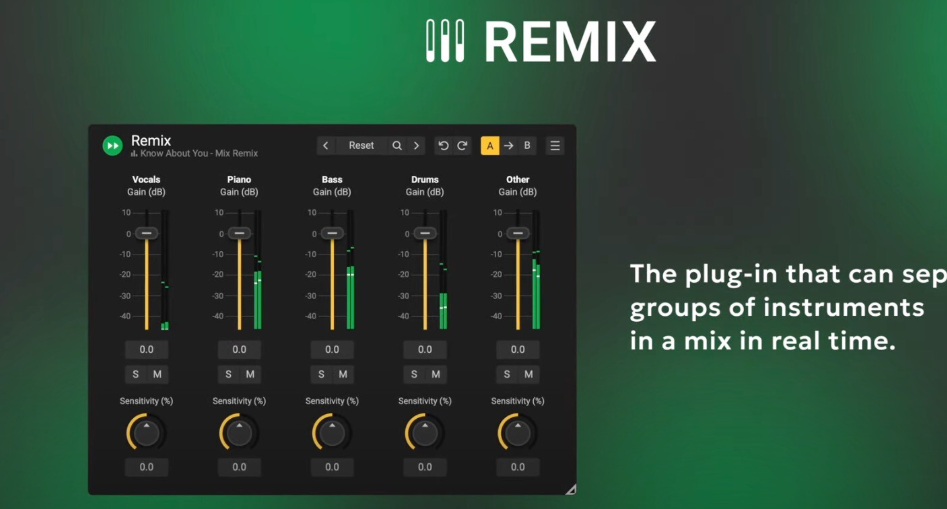Select the A comparison state
Screen dimensions: 947x509
point(490,146)
